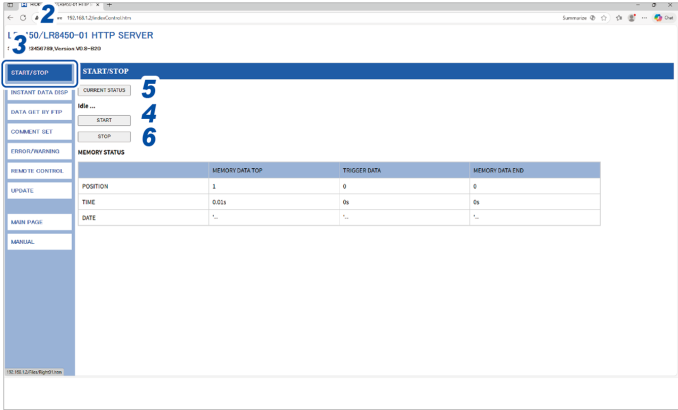Open the MANUAL link in the sidebar
Screen dimensions: 678x410
(38, 242)
